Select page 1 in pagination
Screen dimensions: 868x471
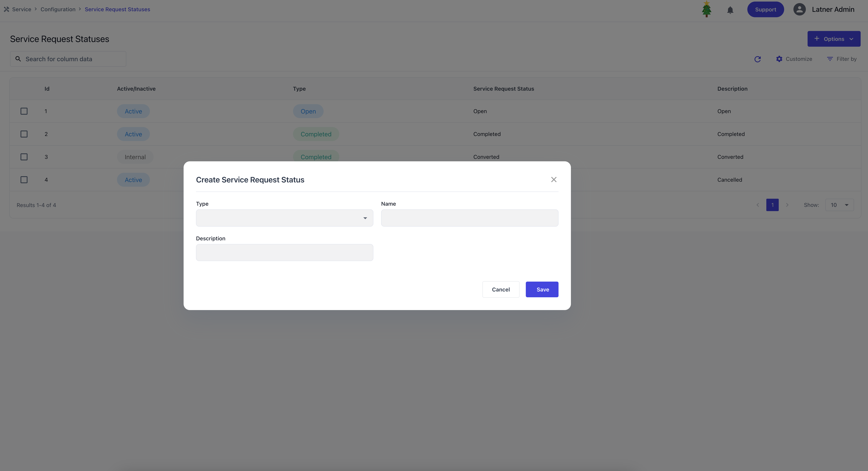[772, 205]
